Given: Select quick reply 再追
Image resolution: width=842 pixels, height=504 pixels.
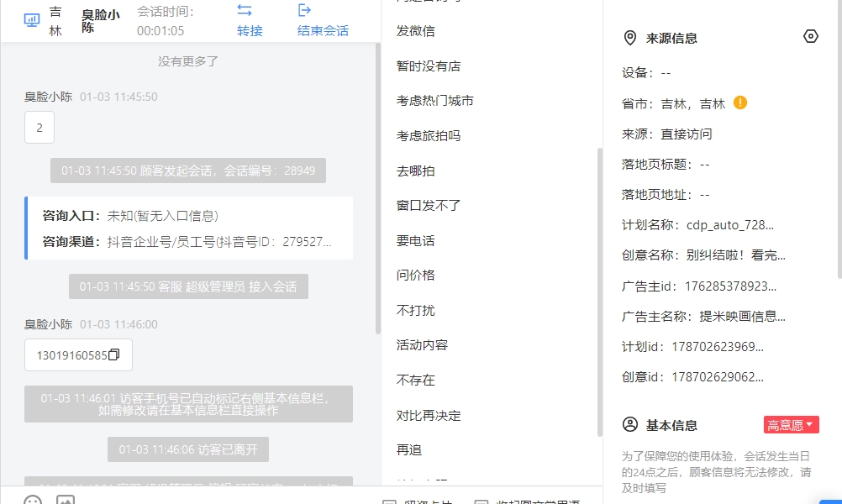Looking at the screenshot, I should [409, 450].
